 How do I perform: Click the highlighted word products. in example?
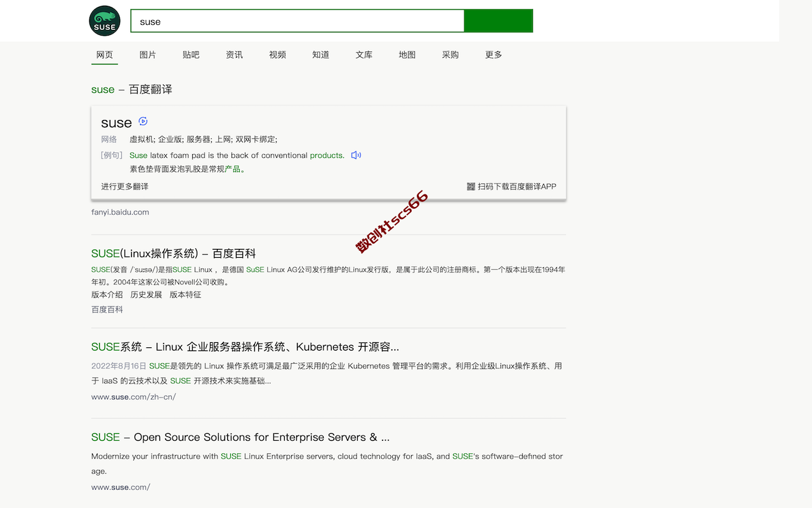pos(327,155)
